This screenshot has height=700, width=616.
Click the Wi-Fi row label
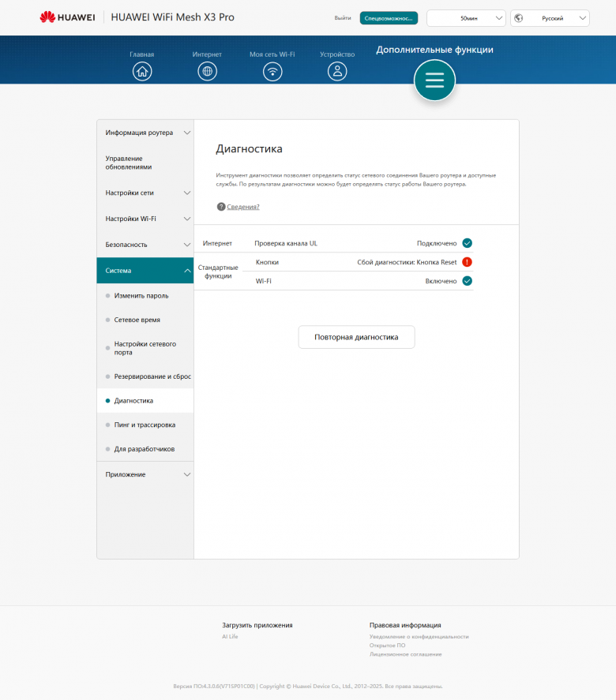pyautogui.click(x=264, y=281)
